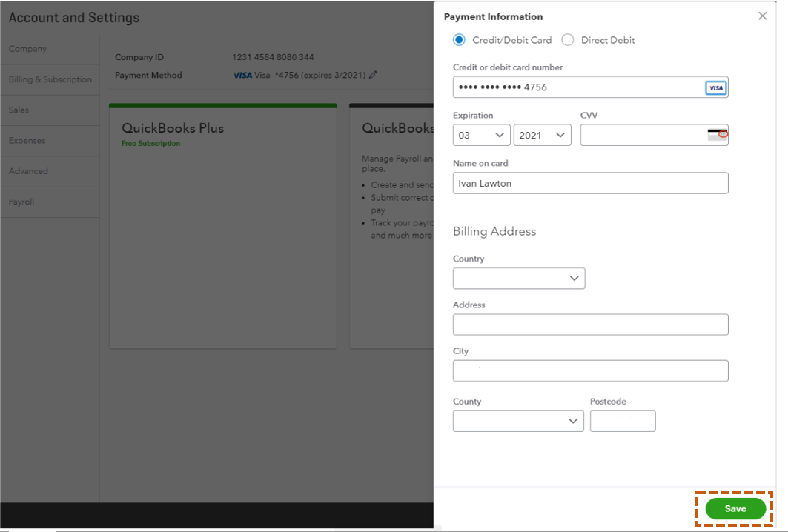Screen dimensions: 788x532
Task: Select the Credit/Debit Card radio option
Action: tap(459, 40)
